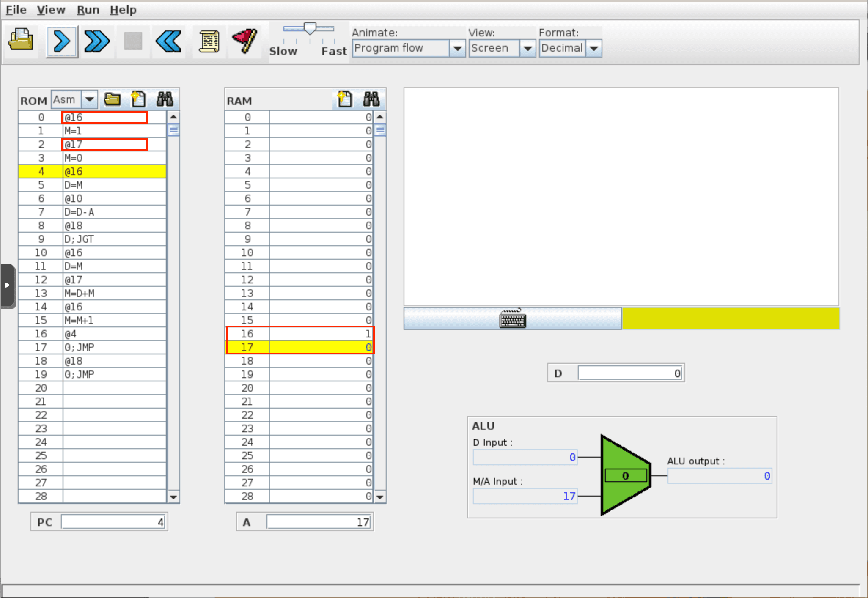Click the RAM binoculars search icon
The height and width of the screenshot is (598, 868).
[x=371, y=99]
